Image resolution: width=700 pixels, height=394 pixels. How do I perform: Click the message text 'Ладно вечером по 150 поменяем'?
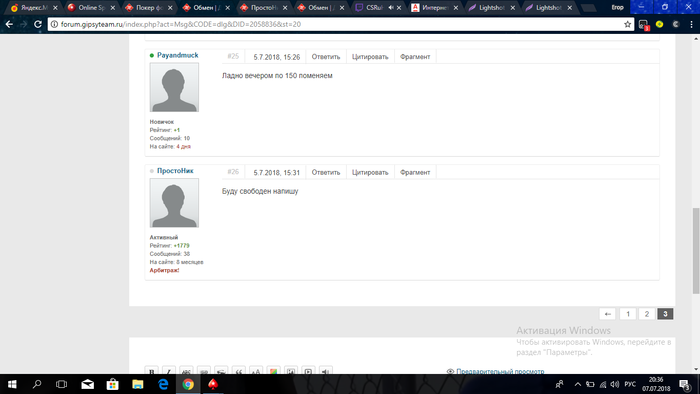(277, 75)
